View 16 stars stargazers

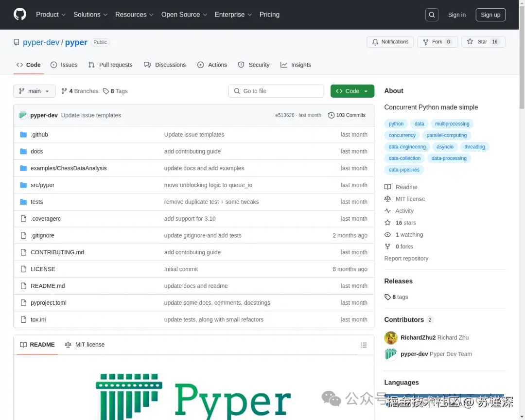pos(401,223)
